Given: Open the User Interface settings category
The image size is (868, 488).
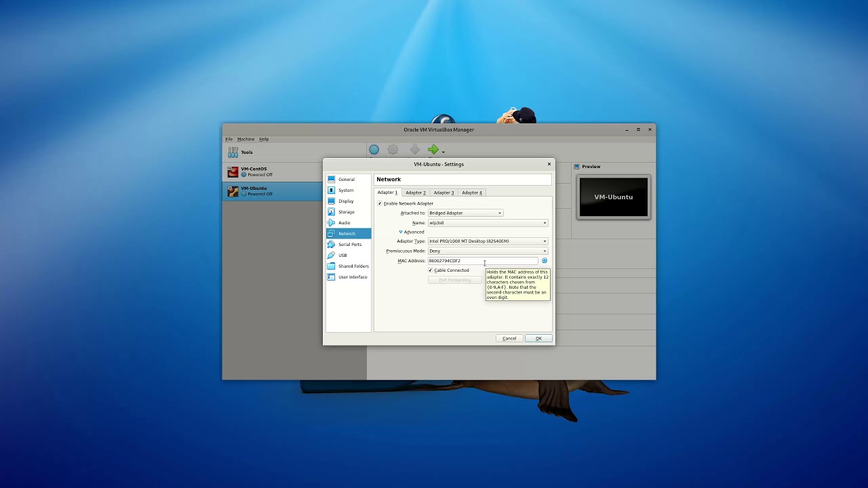Looking at the screenshot, I should 348,277.
